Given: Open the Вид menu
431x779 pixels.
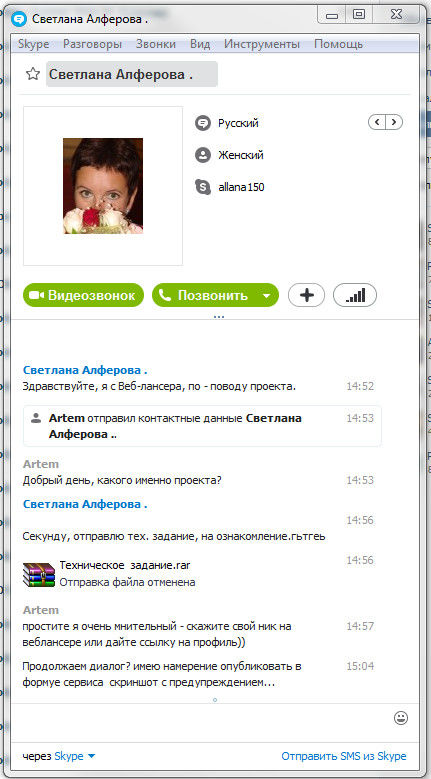Looking at the screenshot, I should click(x=200, y=44).
